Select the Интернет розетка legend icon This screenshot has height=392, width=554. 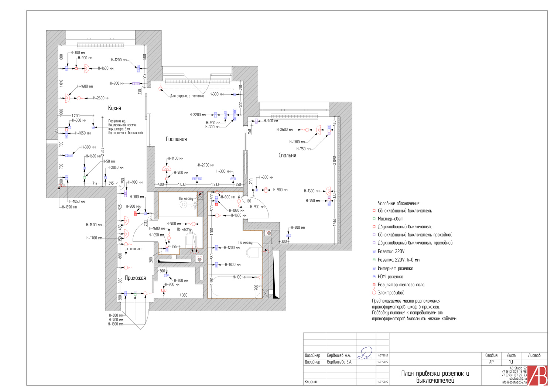[x=374, y=269]
